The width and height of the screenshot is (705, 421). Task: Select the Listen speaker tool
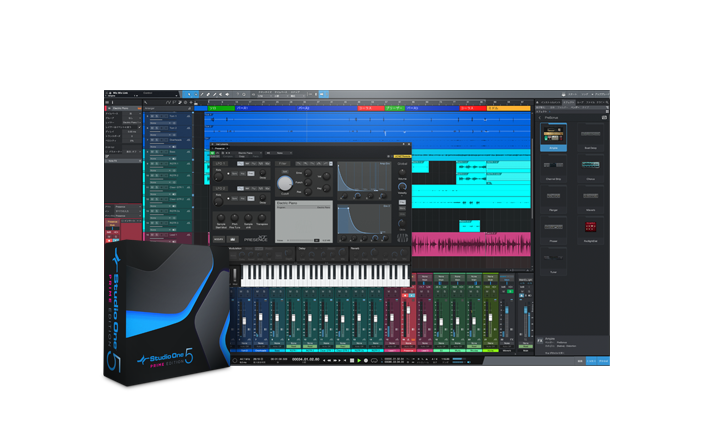pos(227,94)
